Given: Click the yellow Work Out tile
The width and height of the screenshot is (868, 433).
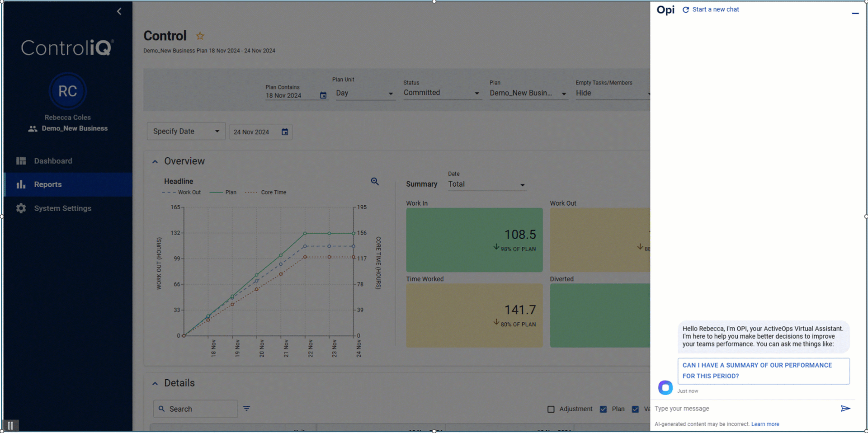Looking at the screenshot, I should tap(600, 240).
